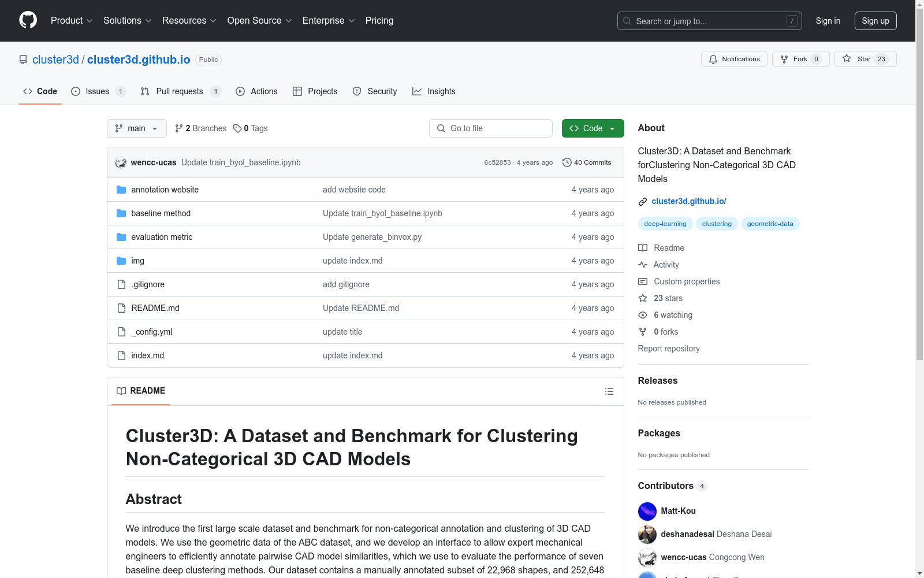Click the commit history clock icon
The height and width of the screenshot is (578, 924).
[x=567, y=162]
